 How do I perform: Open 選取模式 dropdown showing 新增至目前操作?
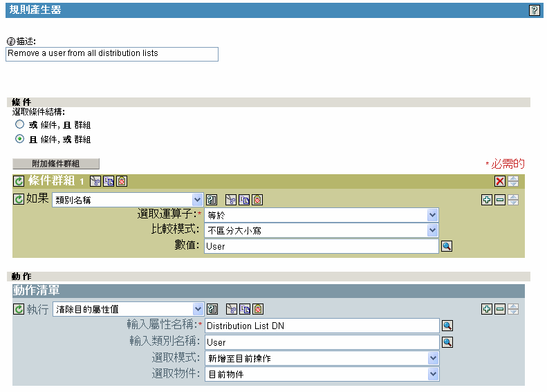click(x=322, y=358)
